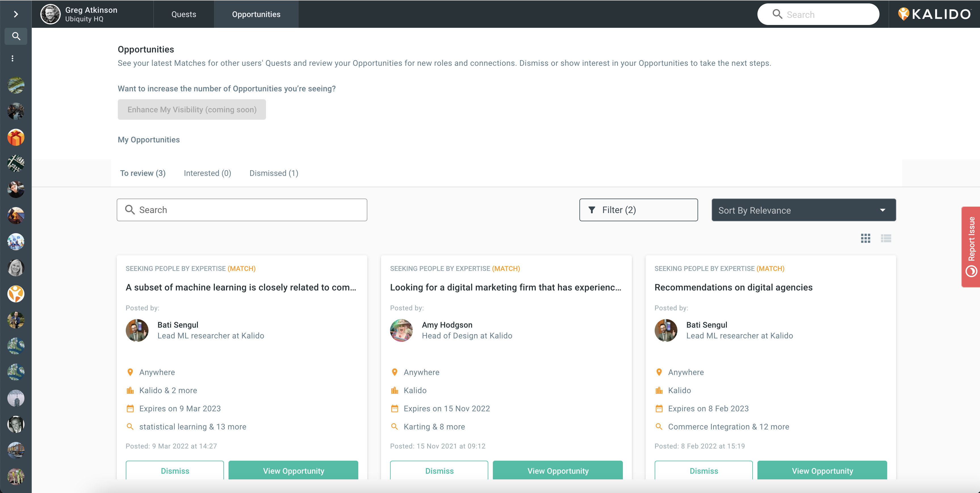Dismiss Amy Hodgson's digital marketing opportunity
This screenshot has height=493, width=980.
point(439,471)
